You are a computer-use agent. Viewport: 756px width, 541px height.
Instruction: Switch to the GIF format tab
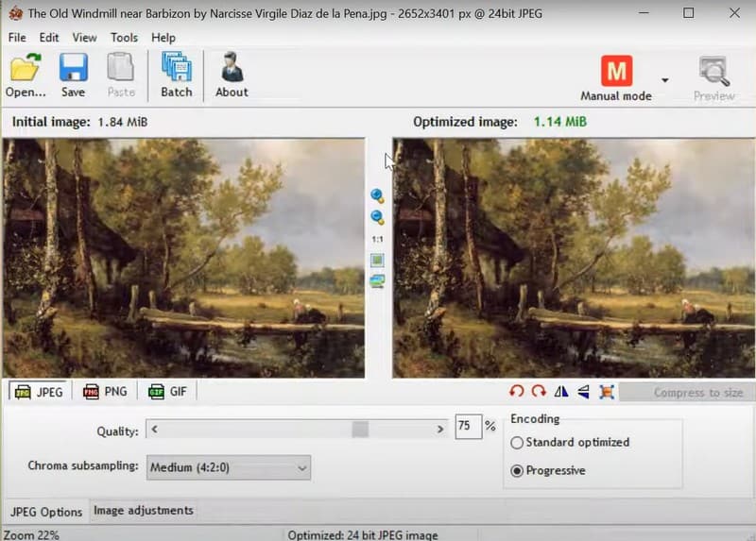tap(167, 392)
